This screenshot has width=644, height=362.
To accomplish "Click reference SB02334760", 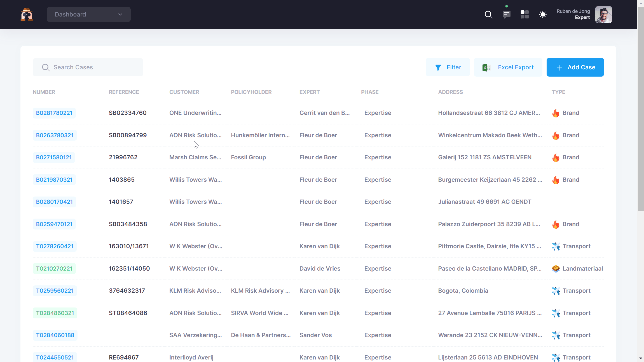I will click(x=128, y=113).
